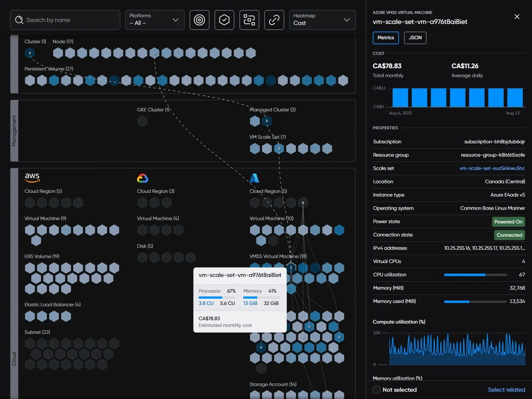Image resolution: width=532 pixels, height=399 pixels.
Task: Select first Elastic Load Balancer hexagon
Action: (x=30, y=316)
